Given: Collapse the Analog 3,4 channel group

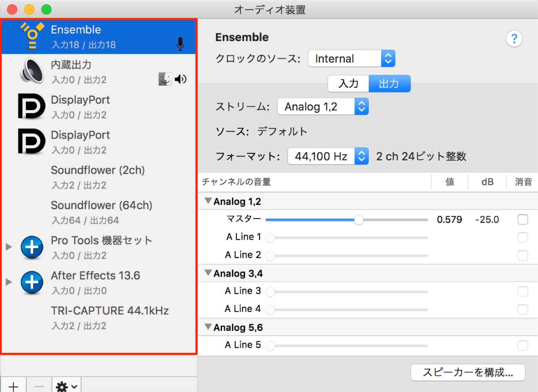Looking at the screenshot, I should (x=208, y=273).
